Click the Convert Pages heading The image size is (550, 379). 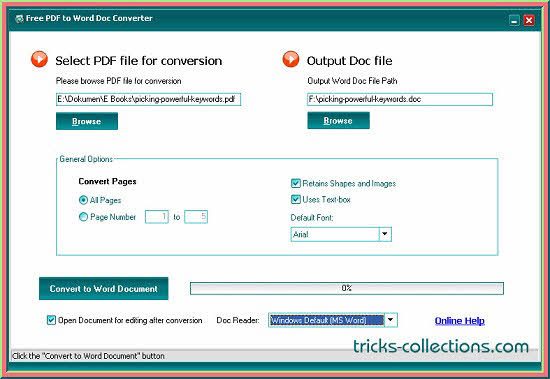pyautogui.click(x=107, y=181)
